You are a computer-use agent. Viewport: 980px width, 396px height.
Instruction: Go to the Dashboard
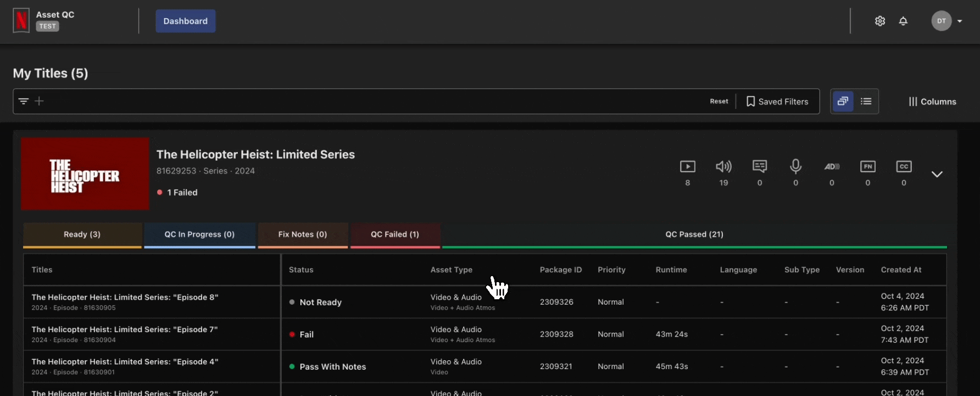click(186, 21)
